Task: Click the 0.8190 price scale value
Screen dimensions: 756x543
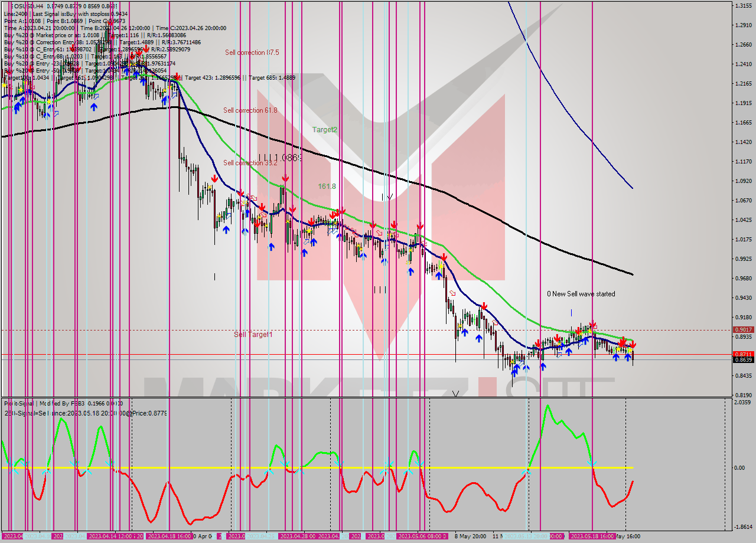Action: (743, 395)
